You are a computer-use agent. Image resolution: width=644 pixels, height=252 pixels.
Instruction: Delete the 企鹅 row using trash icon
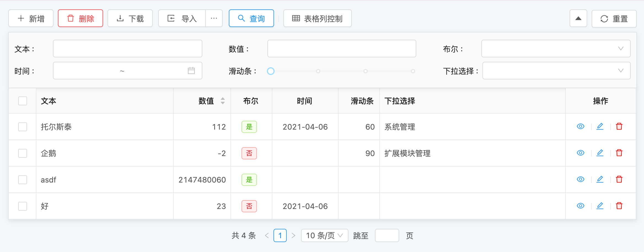(619, 153)
